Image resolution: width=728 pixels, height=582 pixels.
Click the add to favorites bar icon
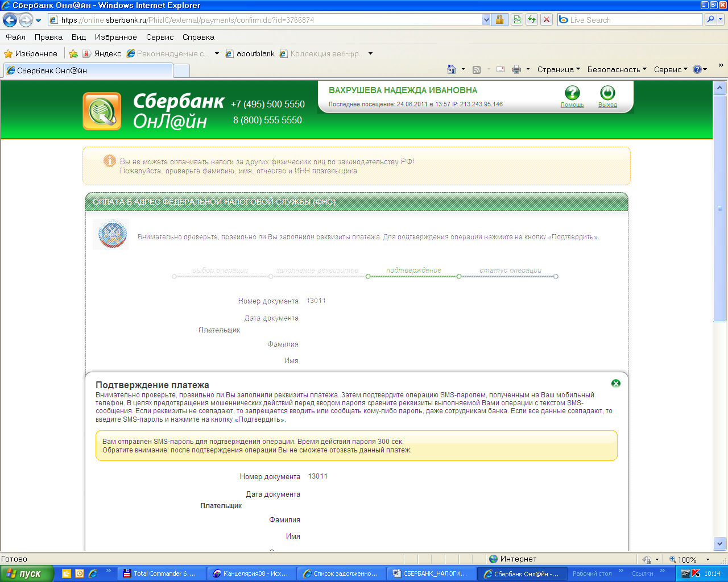click(x=73, y=53)
